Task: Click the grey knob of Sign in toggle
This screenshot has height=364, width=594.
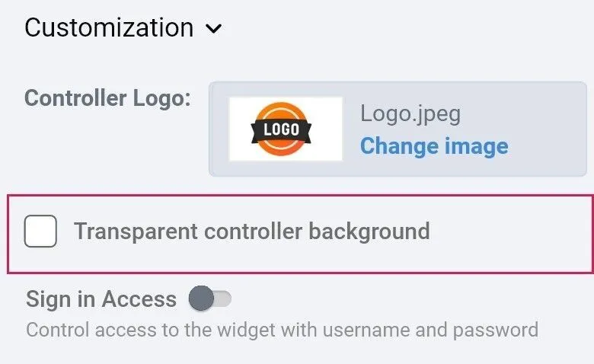Action: [201, 299]
